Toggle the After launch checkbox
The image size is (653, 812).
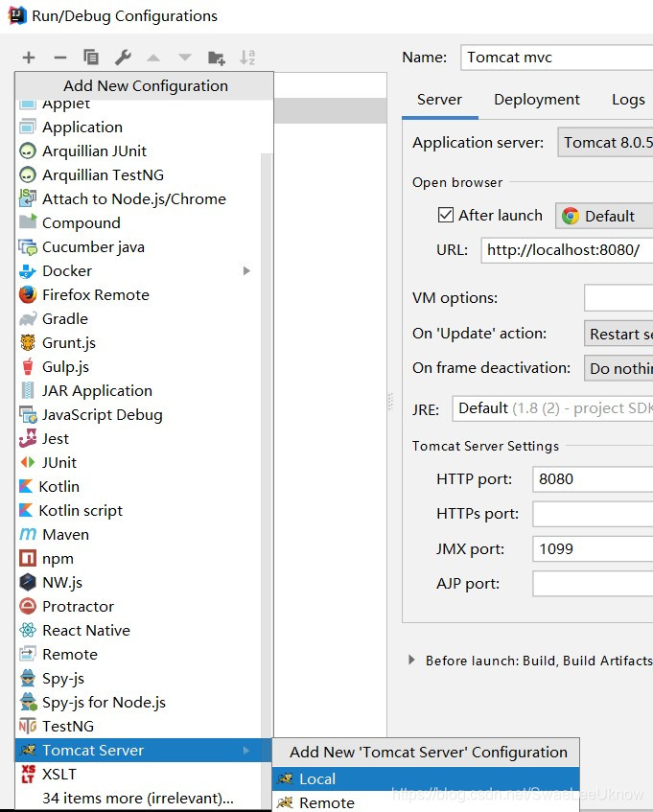point(445,215)
